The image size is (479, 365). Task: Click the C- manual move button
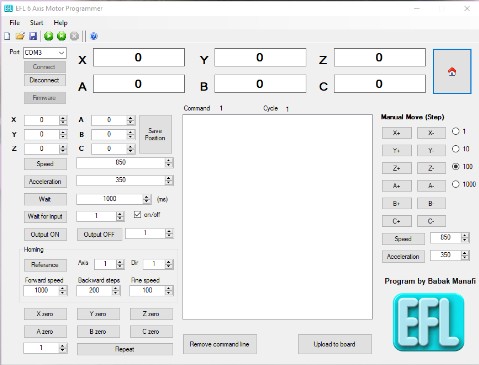pos(431,221)
